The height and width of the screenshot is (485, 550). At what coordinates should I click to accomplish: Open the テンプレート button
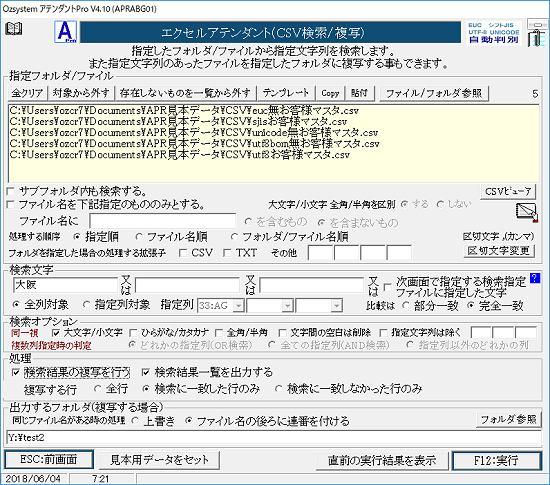coord(286,93)
